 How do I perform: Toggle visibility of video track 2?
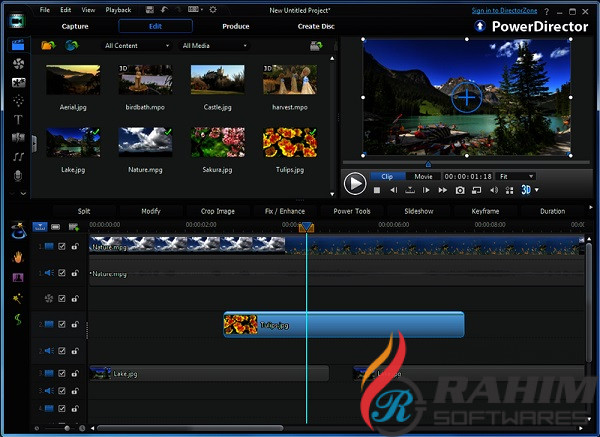tap(62, 324)
